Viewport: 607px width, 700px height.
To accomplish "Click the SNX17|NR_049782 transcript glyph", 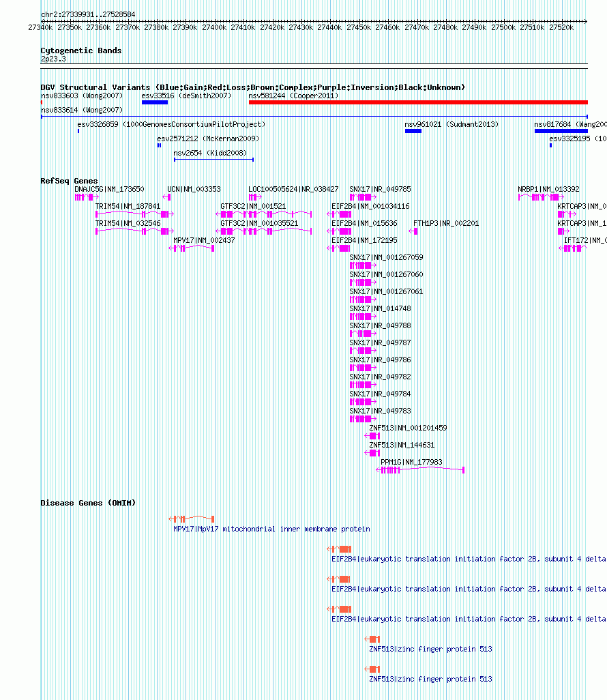I will 363,385.
